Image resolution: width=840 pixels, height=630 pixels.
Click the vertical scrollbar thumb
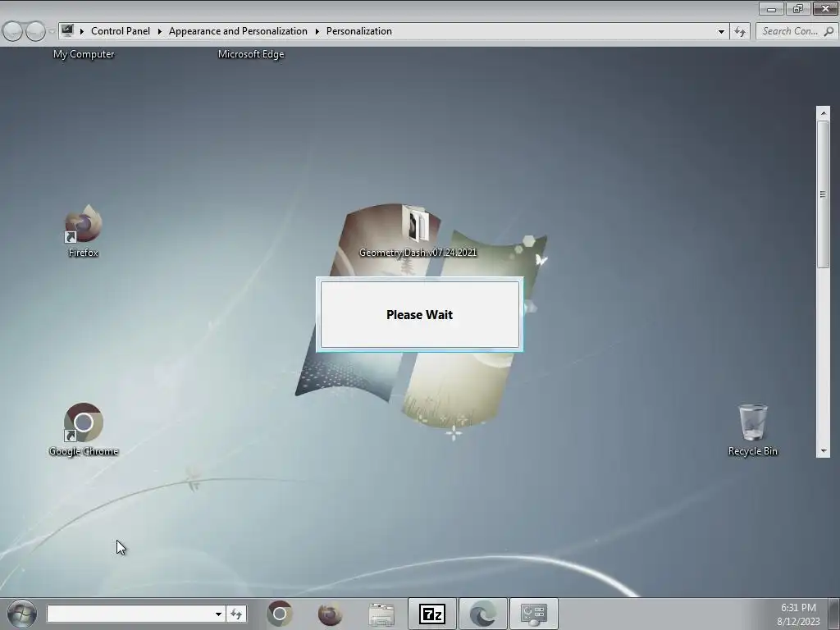pyautogui.click(x=823, y=194)
